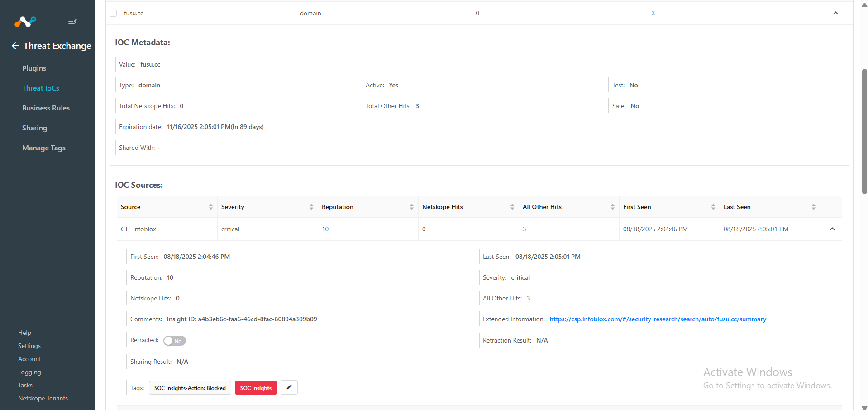Open Settings in sidebar
868x410 pixels.
pos(29,346)
